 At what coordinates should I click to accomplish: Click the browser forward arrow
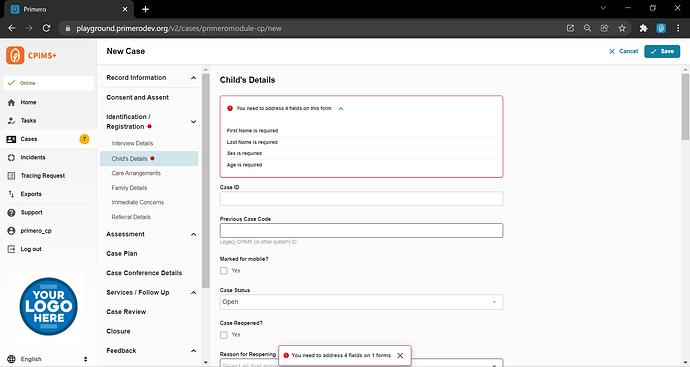(29, 28)
